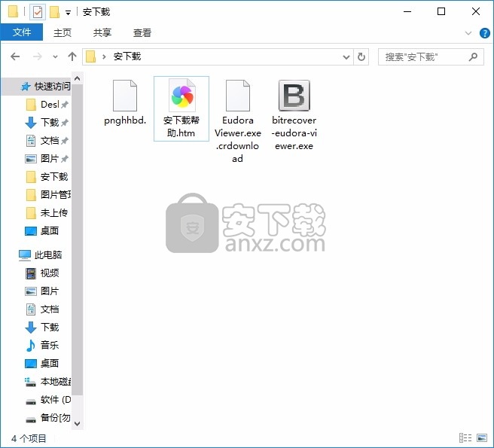The width and height of the screenshot is (494, 448).
Task: Open the pinned Desktop folder in quick access
Action: [x=47, y=104]
